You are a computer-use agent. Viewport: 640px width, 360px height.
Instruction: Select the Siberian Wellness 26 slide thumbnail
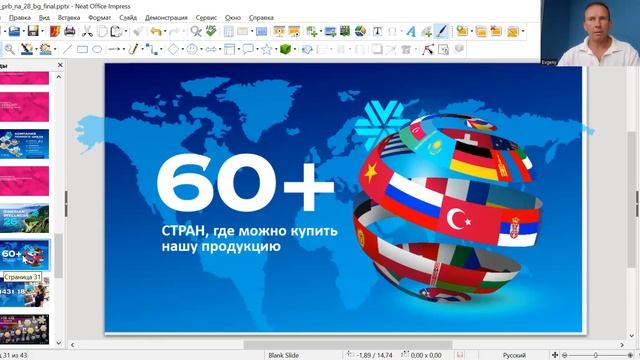[24, 218]
